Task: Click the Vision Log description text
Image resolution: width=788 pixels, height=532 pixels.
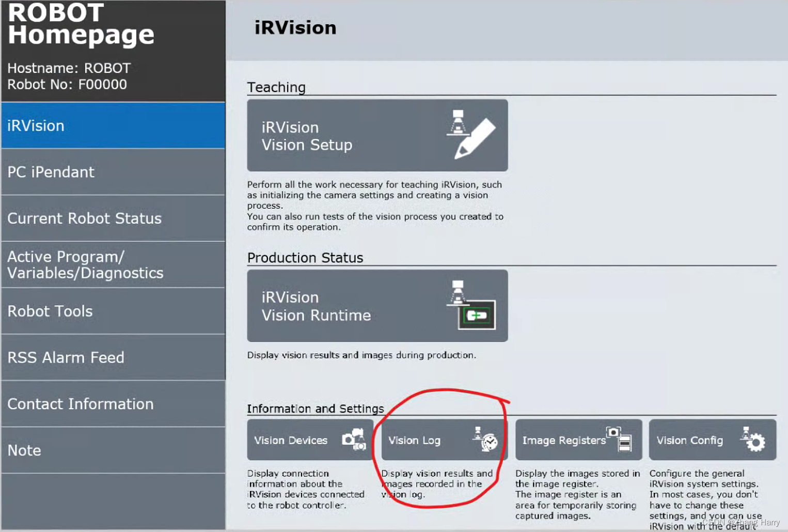Action: coord(437,484)
